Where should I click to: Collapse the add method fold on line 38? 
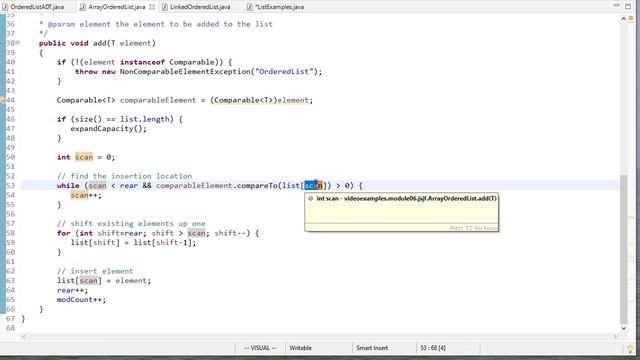click(x=18, y=42)
